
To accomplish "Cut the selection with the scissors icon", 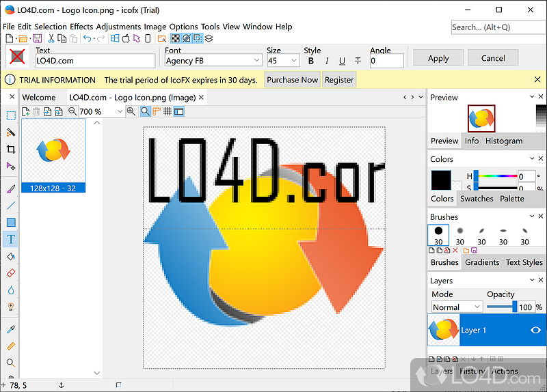I will click(51, 38).
